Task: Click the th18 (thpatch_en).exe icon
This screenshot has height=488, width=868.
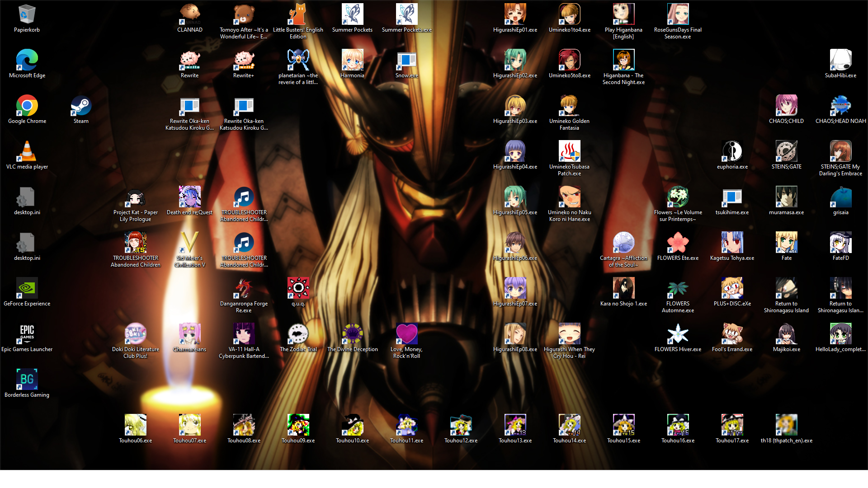Action: pos(786,425)
